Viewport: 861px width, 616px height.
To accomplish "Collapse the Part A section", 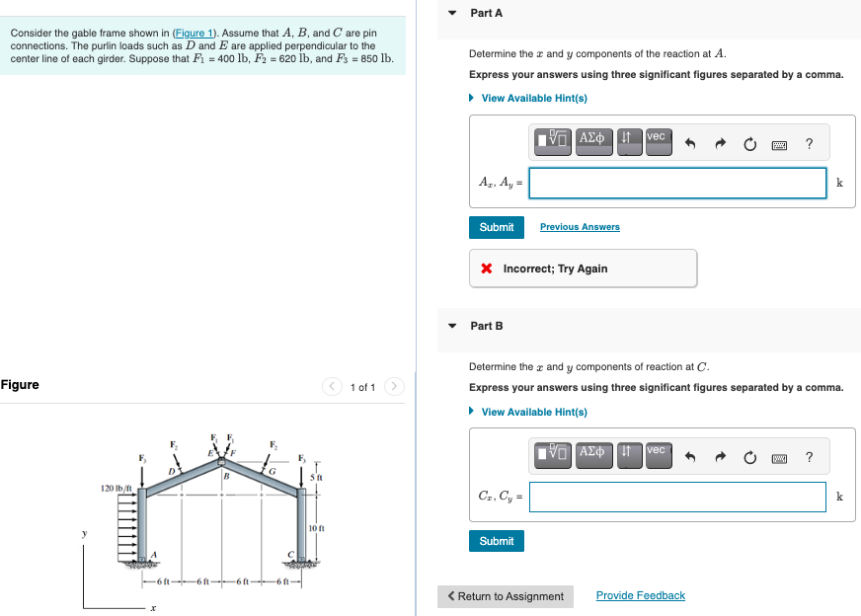I will (x=452, y=12).
